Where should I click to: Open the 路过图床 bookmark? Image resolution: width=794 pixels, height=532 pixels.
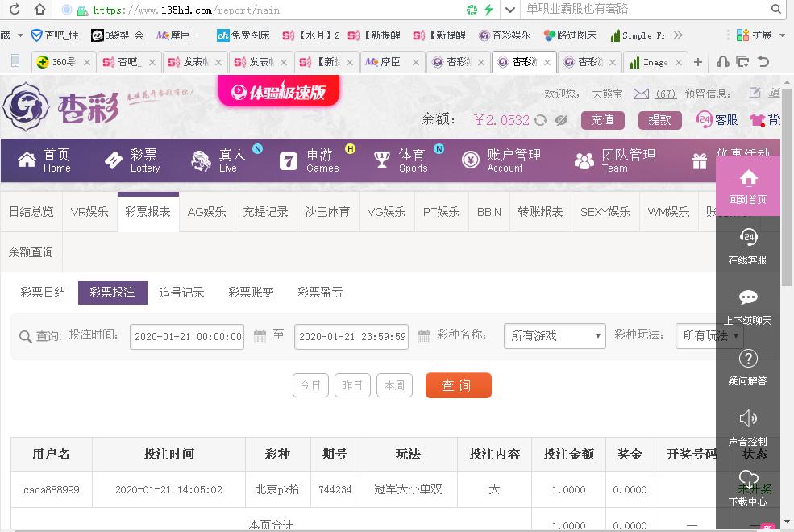570,35
